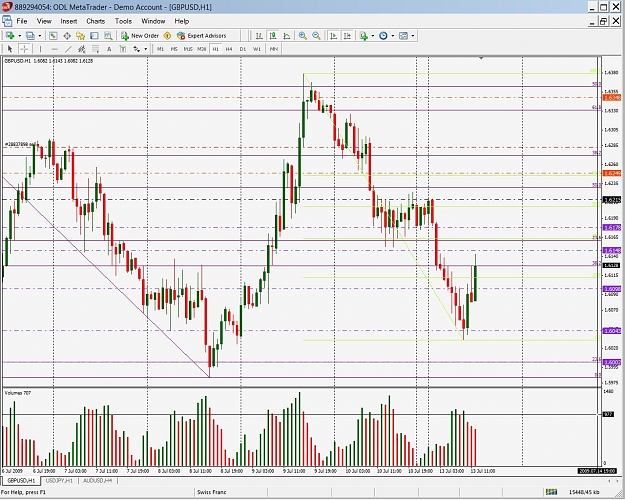
Task: Switch chart to M15 timeframe
Action: (x=188, y=49)
